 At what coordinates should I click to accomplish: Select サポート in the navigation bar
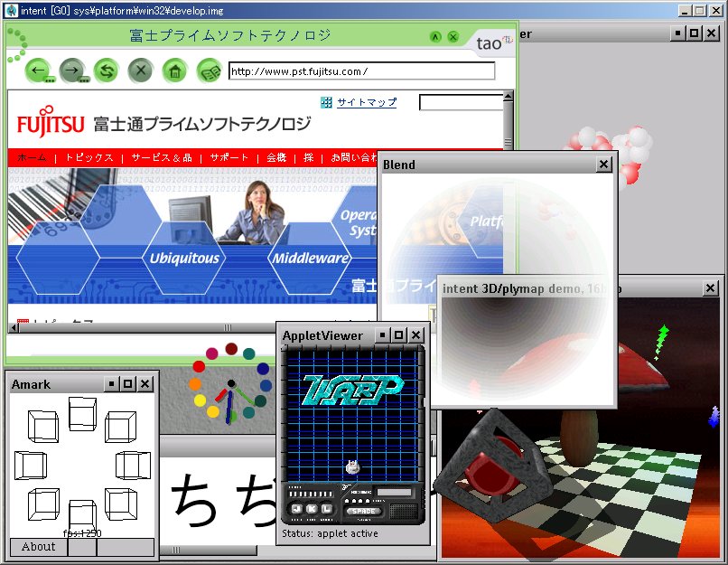[229, 158]
